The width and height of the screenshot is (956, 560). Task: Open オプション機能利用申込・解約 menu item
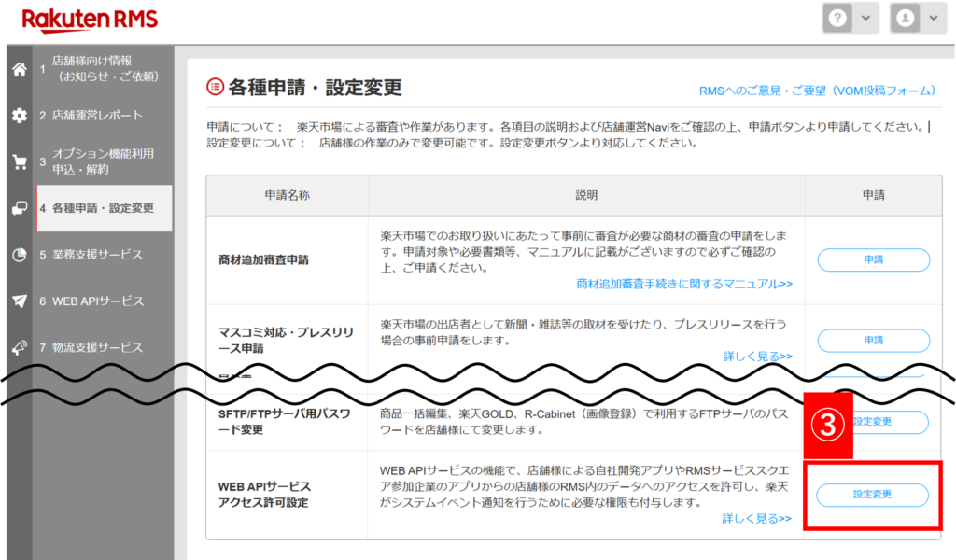105,161
